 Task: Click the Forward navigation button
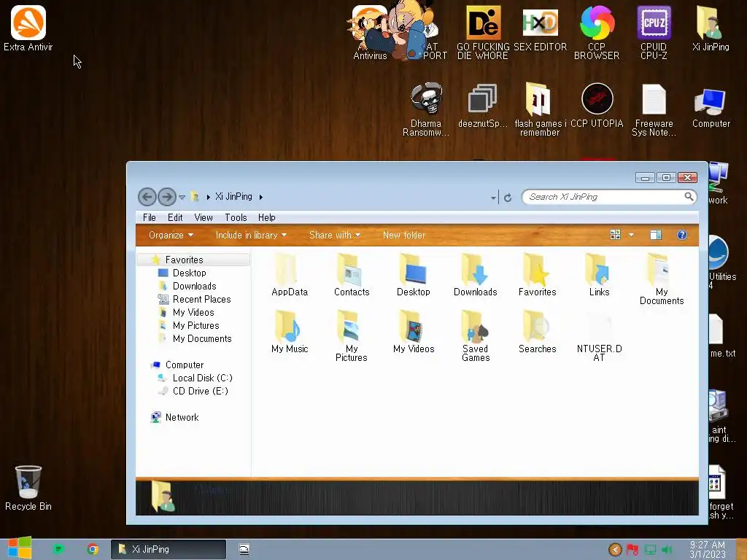[x=167, y=197]
